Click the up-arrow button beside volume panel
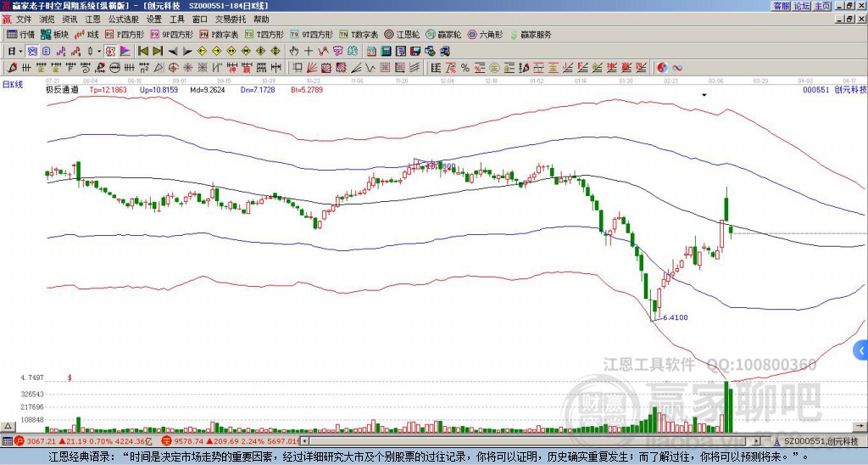Screen dimensions: 868x465 tap(8, 426)
